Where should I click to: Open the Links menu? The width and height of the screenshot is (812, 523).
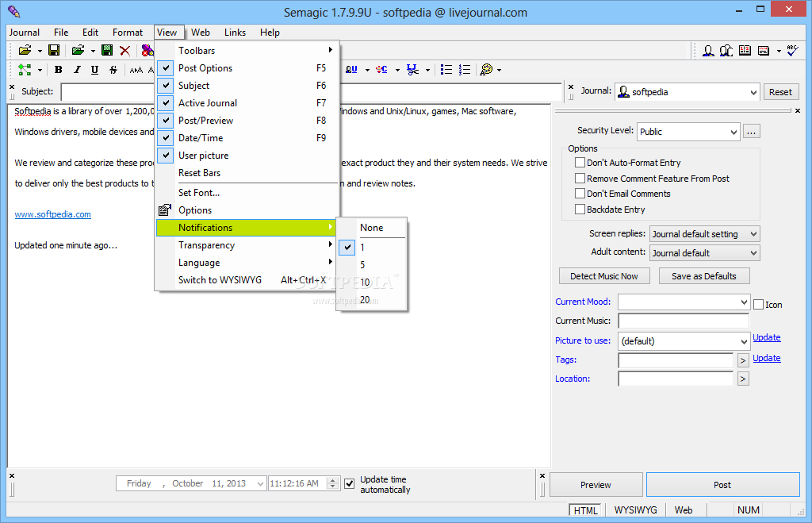point(235,32)
